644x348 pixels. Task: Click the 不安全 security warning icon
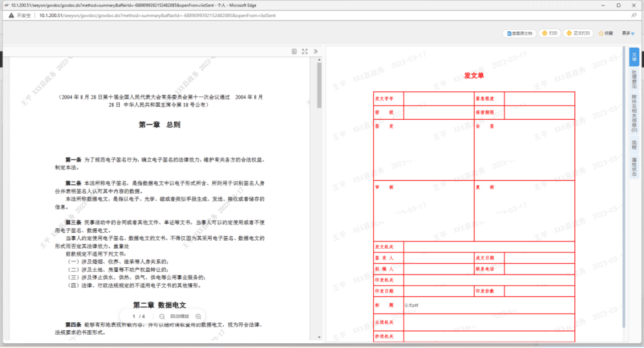(11, 16)
